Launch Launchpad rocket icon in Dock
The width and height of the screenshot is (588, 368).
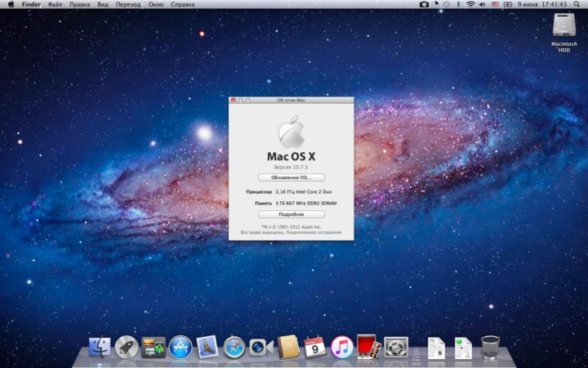pos(127,347)
